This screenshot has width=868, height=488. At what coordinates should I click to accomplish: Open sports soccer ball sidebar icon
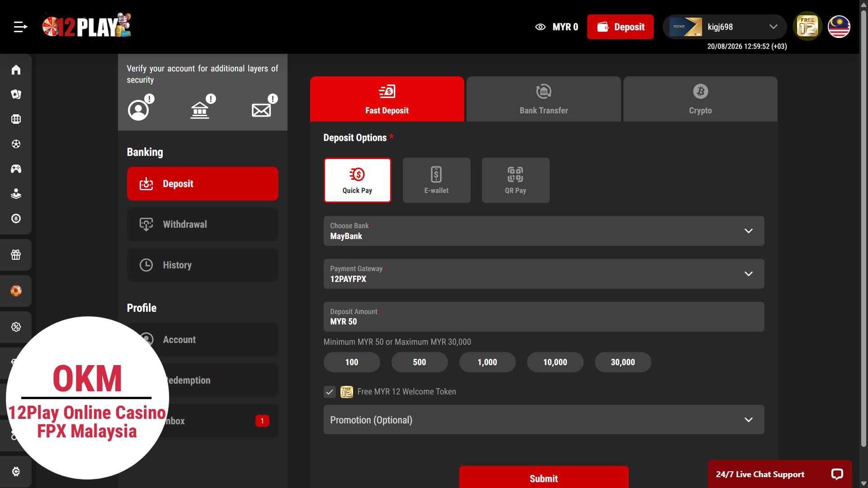[16, 144]
